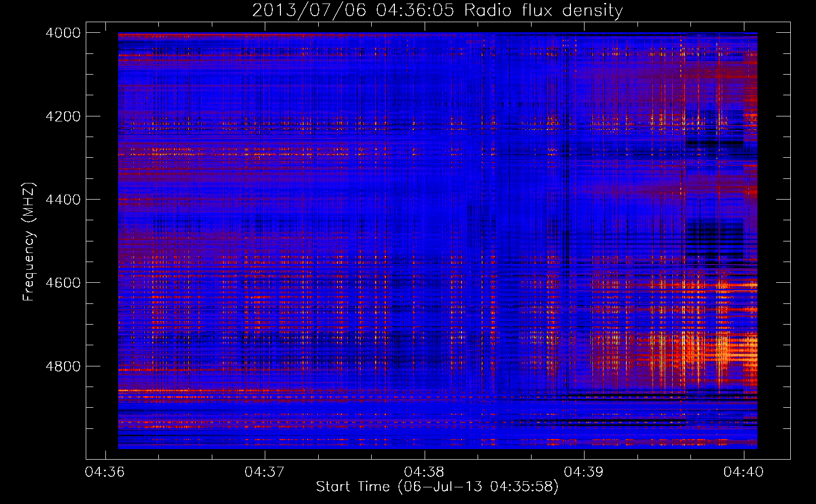
Task: Click the 04:36 time tick label
Action: [105, 472]
